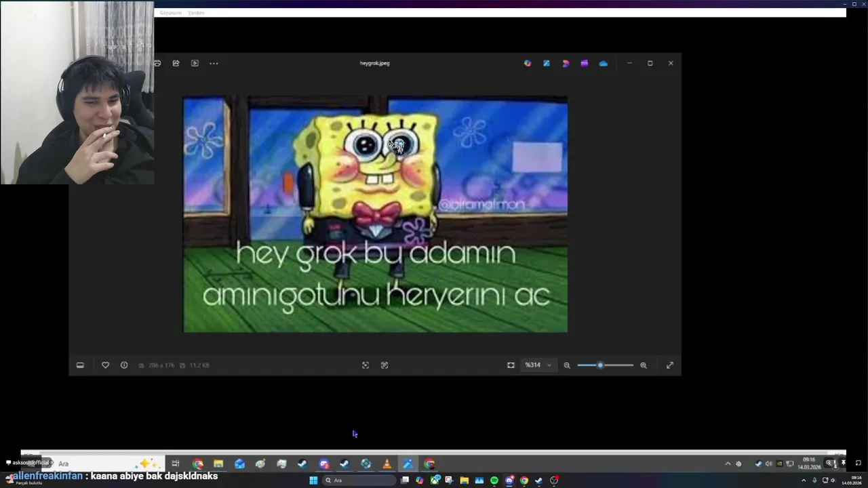Open the Copilot colorful icon in Photos
Image resolution: width=868 pixels, height=488 pixels.
click(528, 63)
